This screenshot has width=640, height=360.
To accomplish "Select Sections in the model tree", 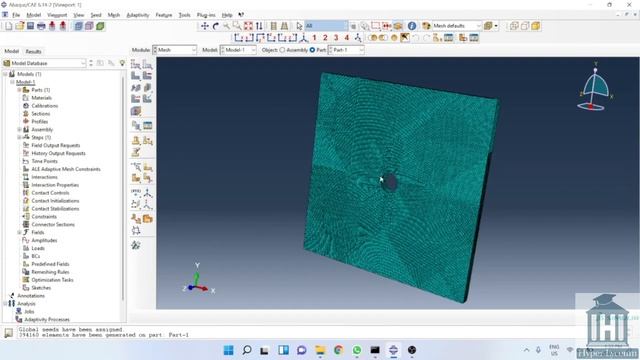I will pos(41,114).
